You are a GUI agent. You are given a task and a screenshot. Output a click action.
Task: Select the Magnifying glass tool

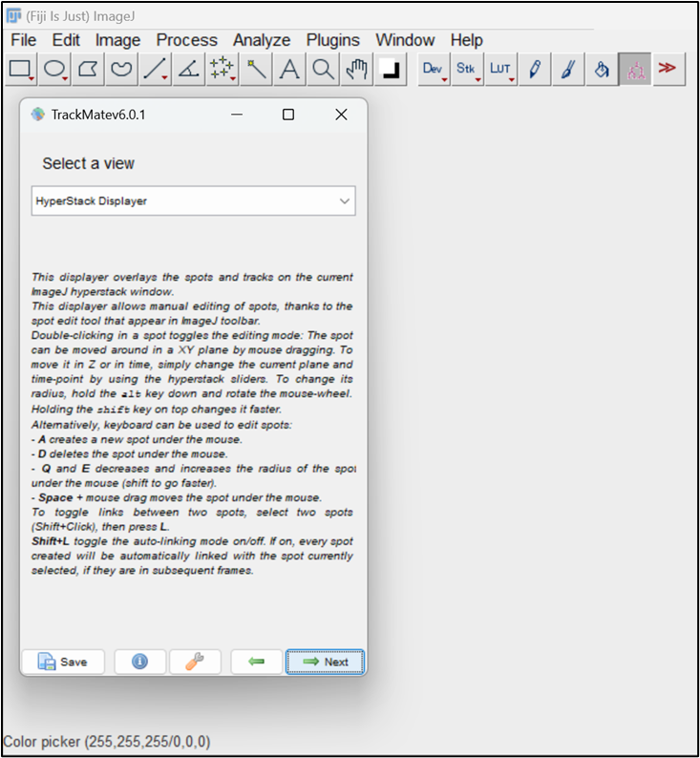pos(323,69)
